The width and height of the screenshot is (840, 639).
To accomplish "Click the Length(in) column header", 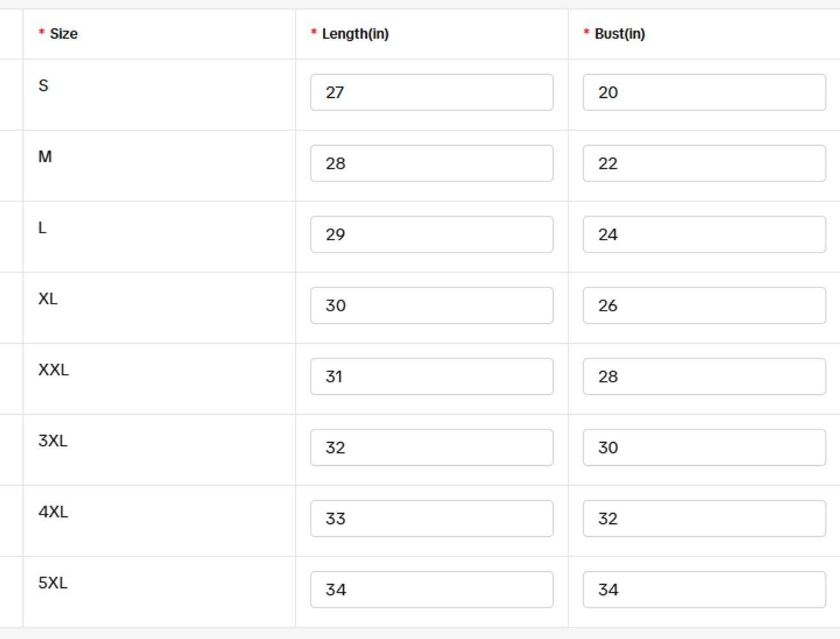I will click(355, 34).
